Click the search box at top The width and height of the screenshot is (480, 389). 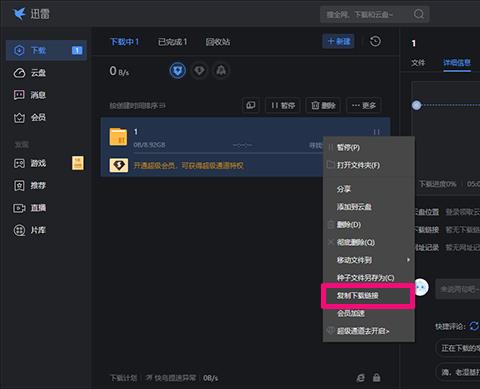pos(374,14)
